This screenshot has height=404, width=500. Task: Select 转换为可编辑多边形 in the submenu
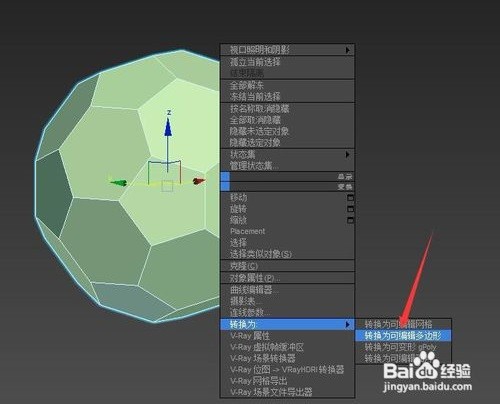click(404, 335)
